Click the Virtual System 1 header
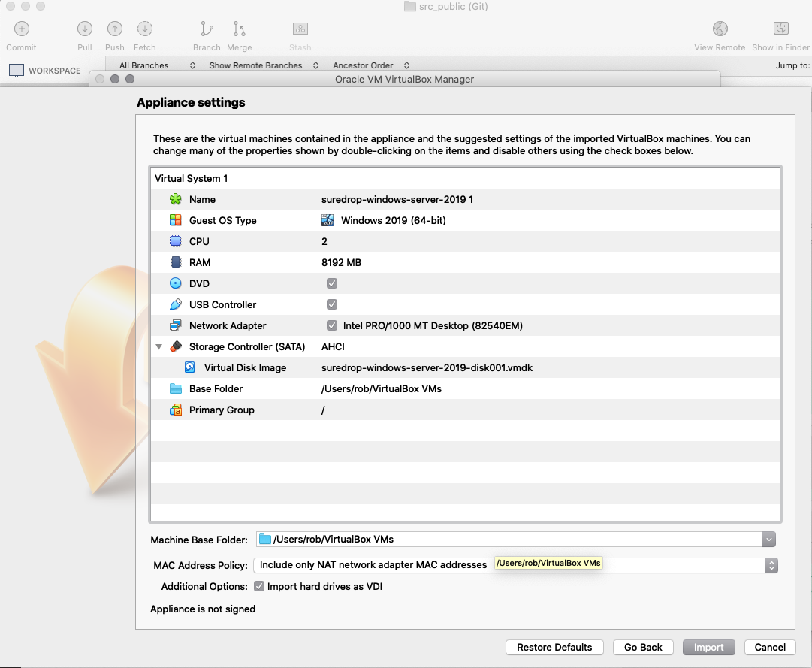This screenshot has width=812, height=668. coord(191,178)
